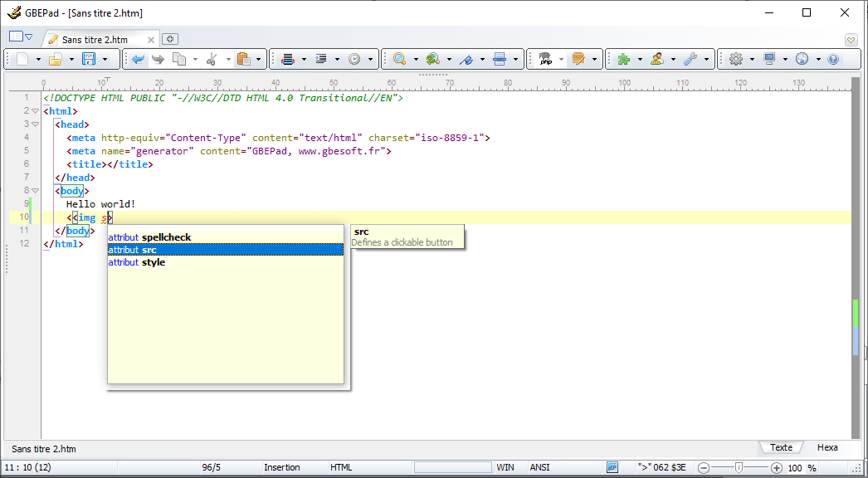Click the Paste clipboard icon
The height and width of the screenshot is (478, 868).
tap(244, 59)
